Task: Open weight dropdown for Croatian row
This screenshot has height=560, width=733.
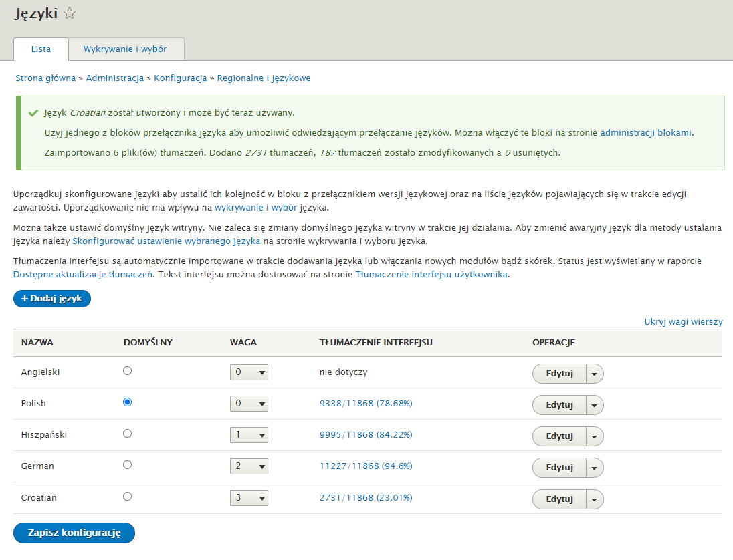Action: click(x=249, y=498)
